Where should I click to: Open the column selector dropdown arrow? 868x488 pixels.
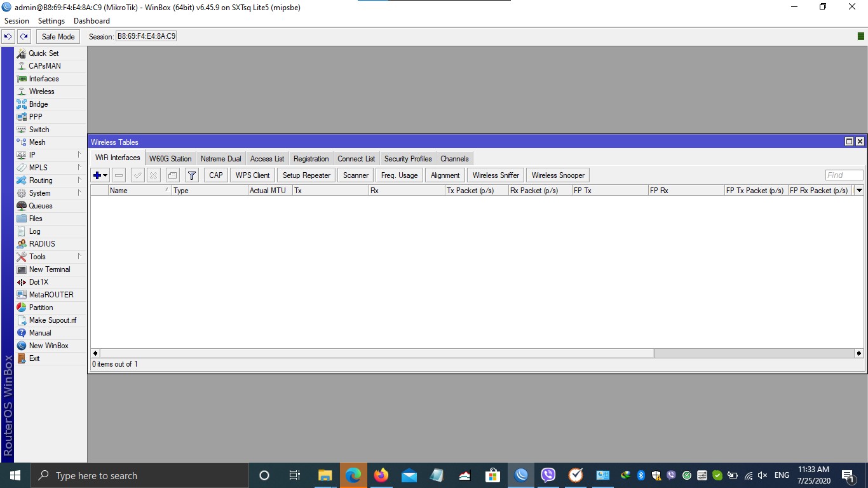(x=859, y=191)
